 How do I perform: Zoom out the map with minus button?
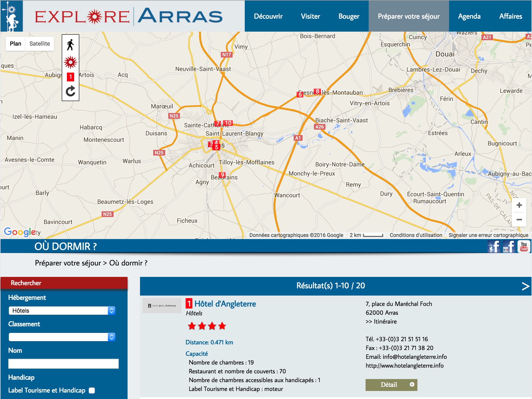[x=519, y=220]
